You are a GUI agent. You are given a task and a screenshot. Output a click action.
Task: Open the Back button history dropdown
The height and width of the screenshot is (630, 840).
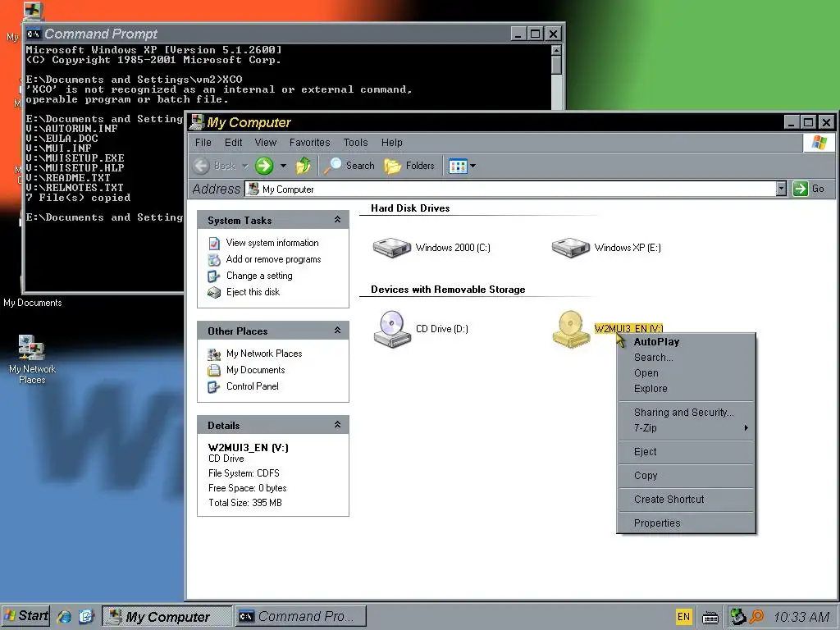244,166
